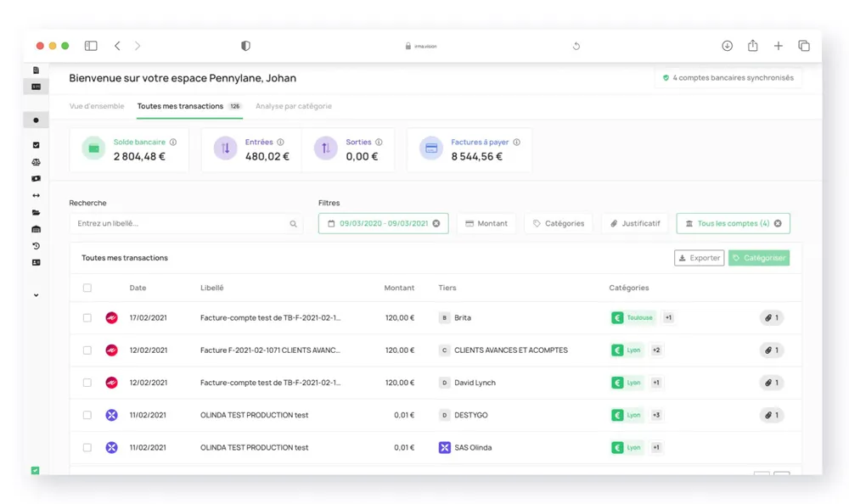Open the folder icon in left sidebar

click(x=36, y=212)
